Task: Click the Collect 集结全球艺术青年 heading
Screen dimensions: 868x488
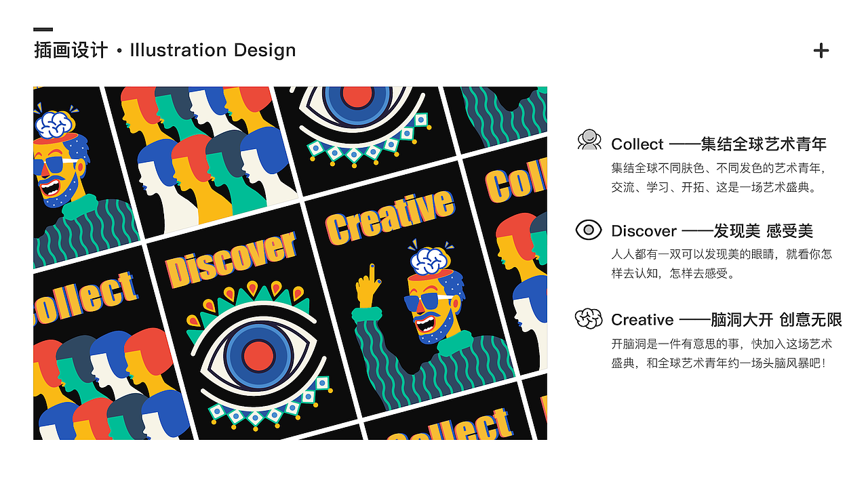Action: 719,144
